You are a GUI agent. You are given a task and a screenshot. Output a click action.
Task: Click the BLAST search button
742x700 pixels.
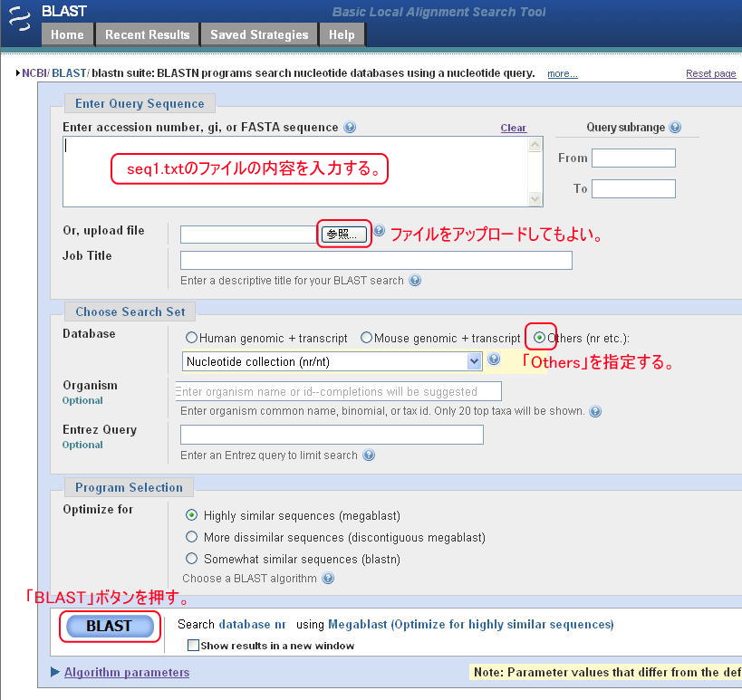[x=111, y=627]
